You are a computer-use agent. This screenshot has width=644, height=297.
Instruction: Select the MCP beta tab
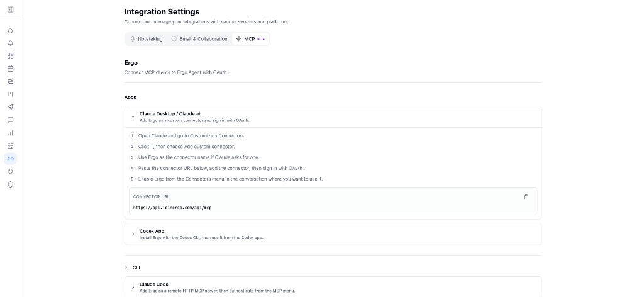250,39
